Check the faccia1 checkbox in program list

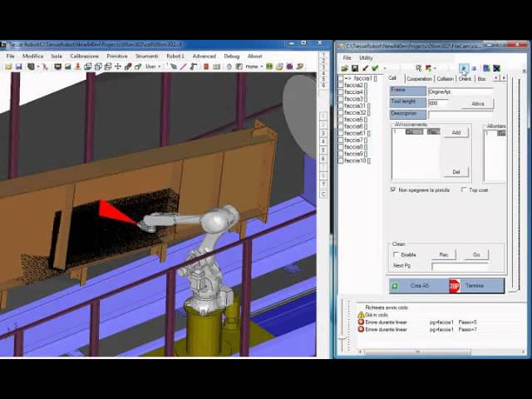pos(341,79)
